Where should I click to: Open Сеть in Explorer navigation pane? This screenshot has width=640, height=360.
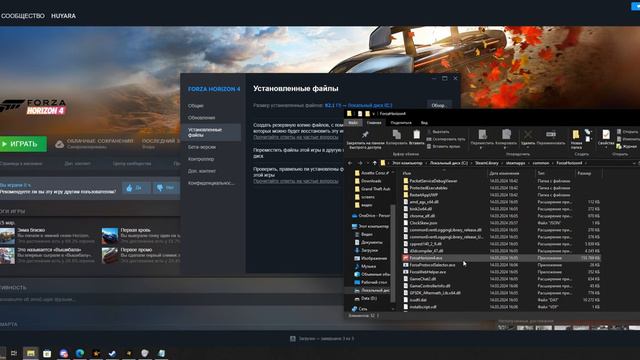pyautogui.click(x=362, y=309)
